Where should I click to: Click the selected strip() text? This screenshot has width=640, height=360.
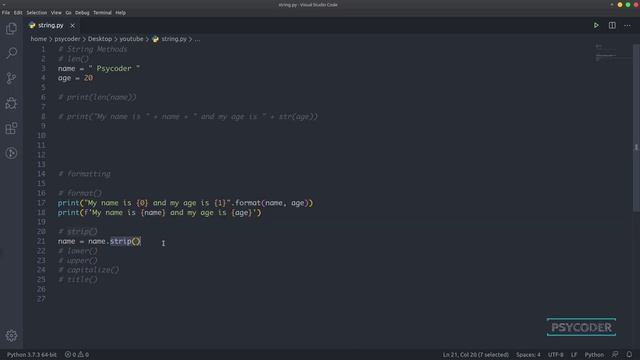pos(125,241)
